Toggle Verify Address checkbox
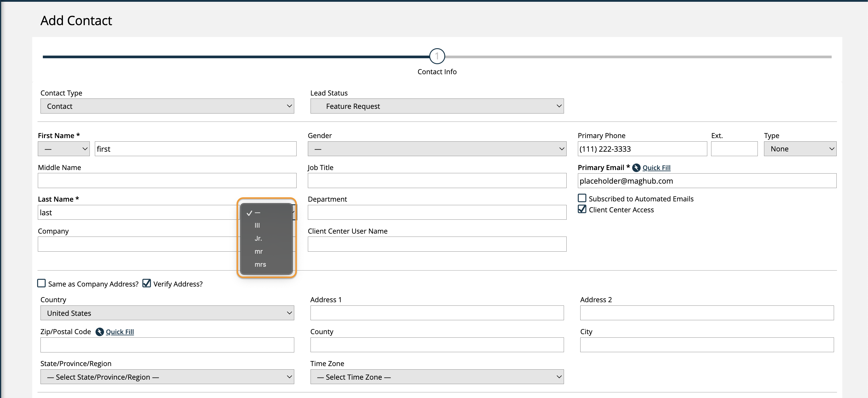Screen dimensions: 868x398 [x=147, y=283]
